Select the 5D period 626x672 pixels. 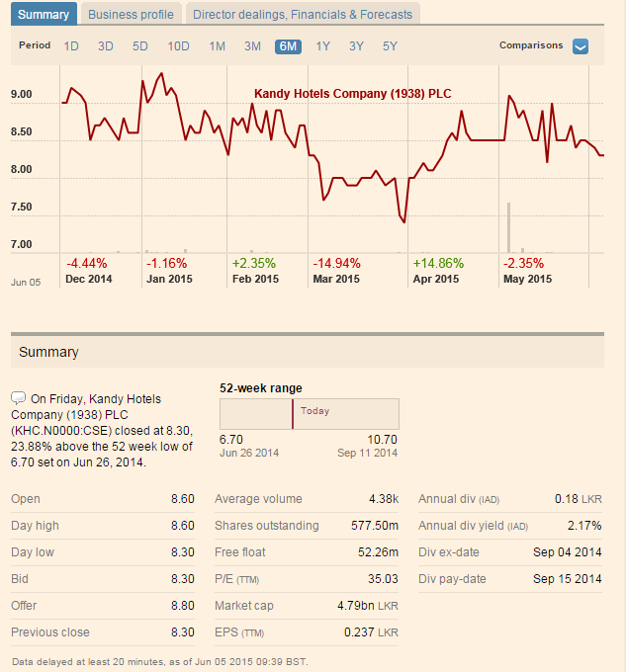click(x=140, y=46)
